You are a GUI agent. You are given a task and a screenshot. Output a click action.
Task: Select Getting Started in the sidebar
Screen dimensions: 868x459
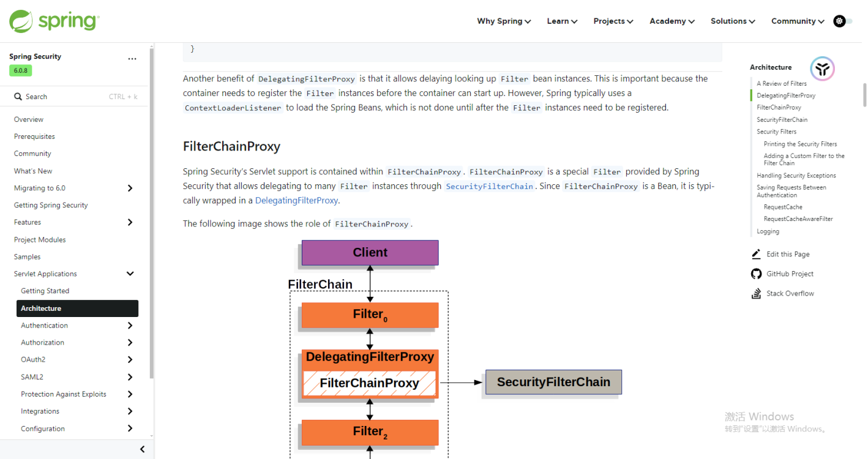click(45, 291)
